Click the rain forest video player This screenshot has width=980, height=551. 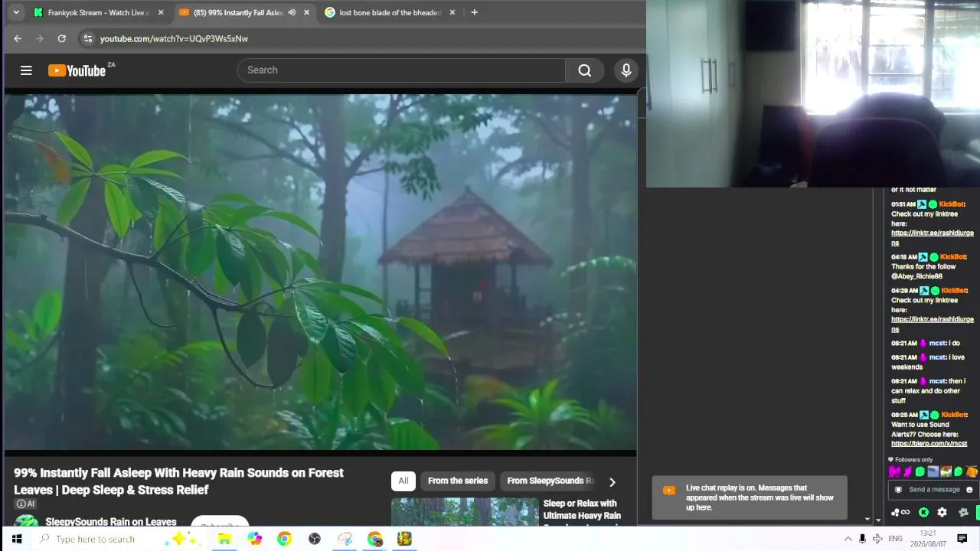(320, 272)
